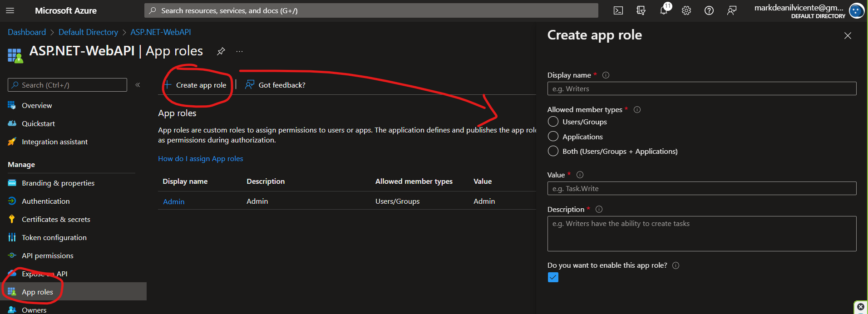Open portal settings gear
This screenshot has height=314, width=868.
(x=686, y=10)
